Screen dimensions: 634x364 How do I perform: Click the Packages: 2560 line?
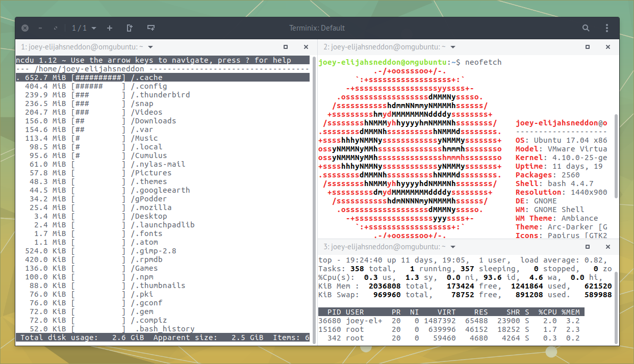click(x=548, y=175)
